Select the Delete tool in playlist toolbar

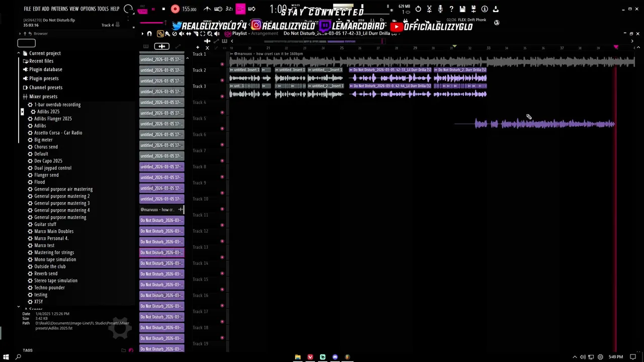[175, 34]
